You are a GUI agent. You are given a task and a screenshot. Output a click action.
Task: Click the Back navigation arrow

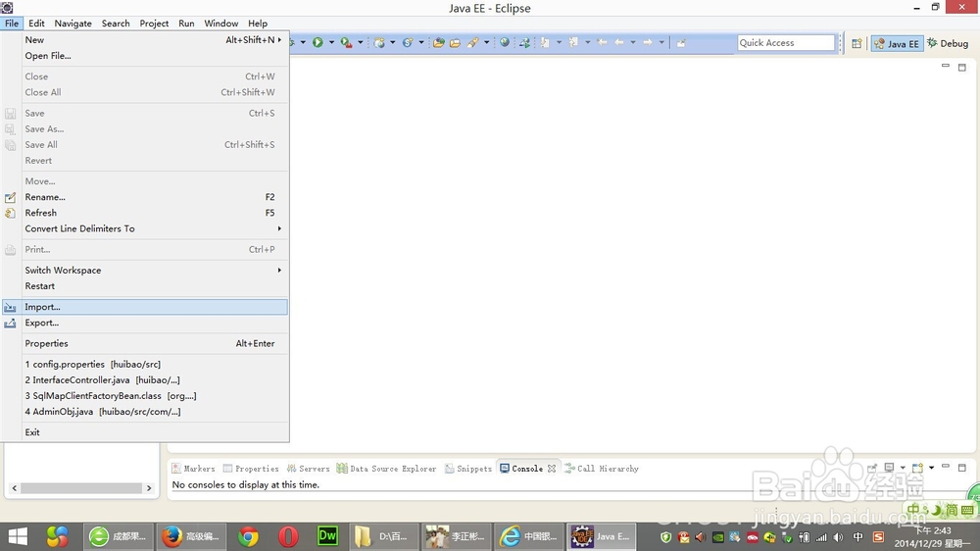click(x=618, y=42)
